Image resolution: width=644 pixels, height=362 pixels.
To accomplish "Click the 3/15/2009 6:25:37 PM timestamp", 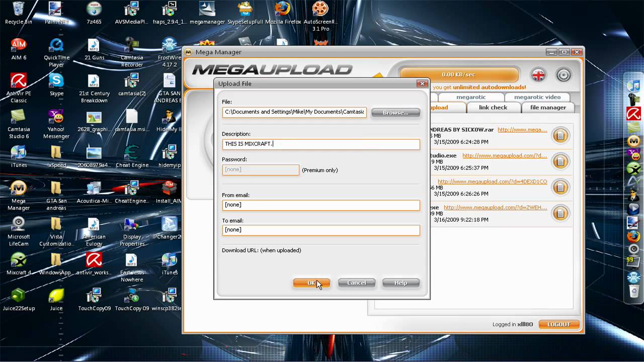I will click(x=461, y=168).
